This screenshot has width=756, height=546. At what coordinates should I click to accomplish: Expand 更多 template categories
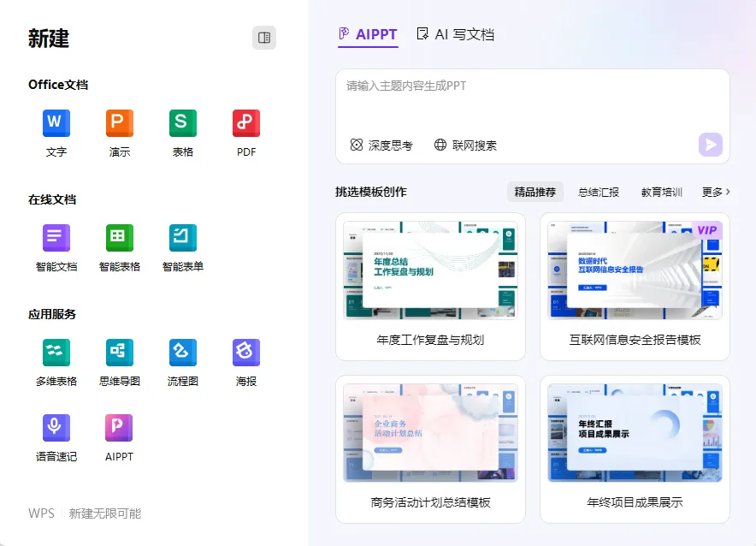[x=716, y=192]
